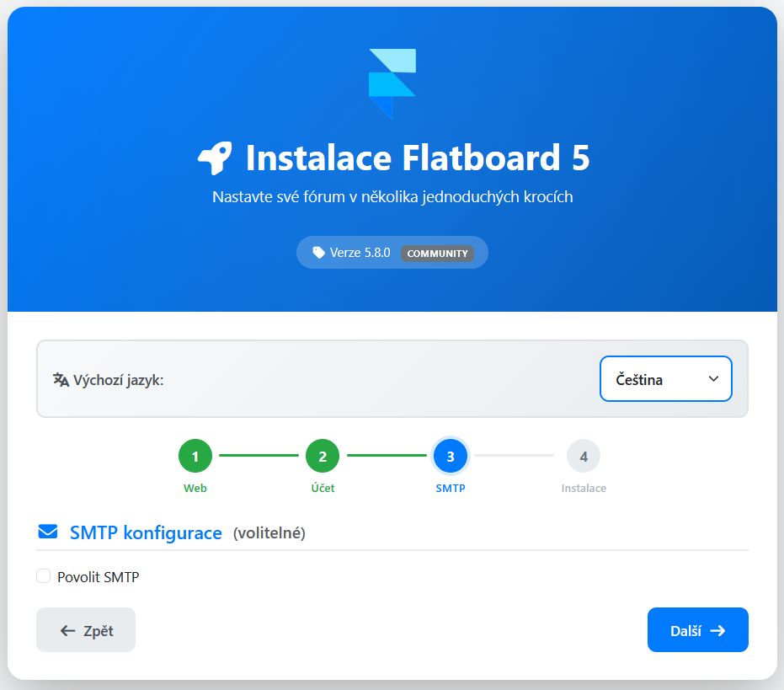
Task: Go to step 2 Účet circle
Action: click(x=323, y=456)
